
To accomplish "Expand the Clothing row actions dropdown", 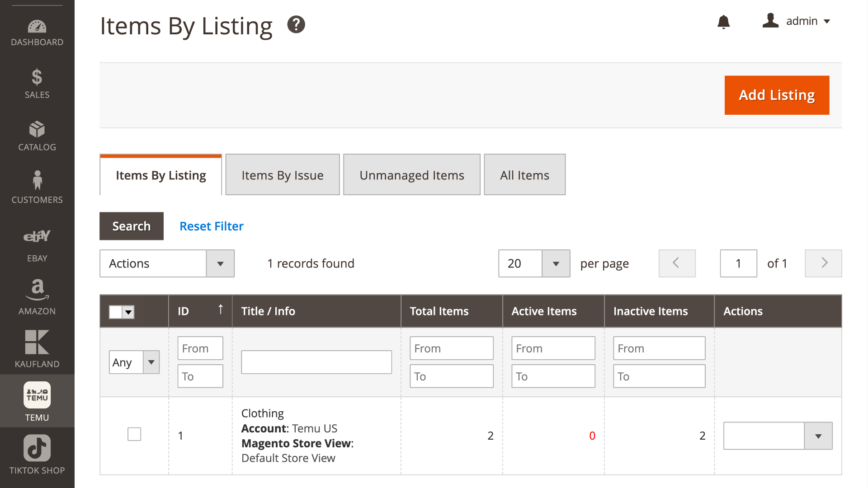I will tap(778, 436).
